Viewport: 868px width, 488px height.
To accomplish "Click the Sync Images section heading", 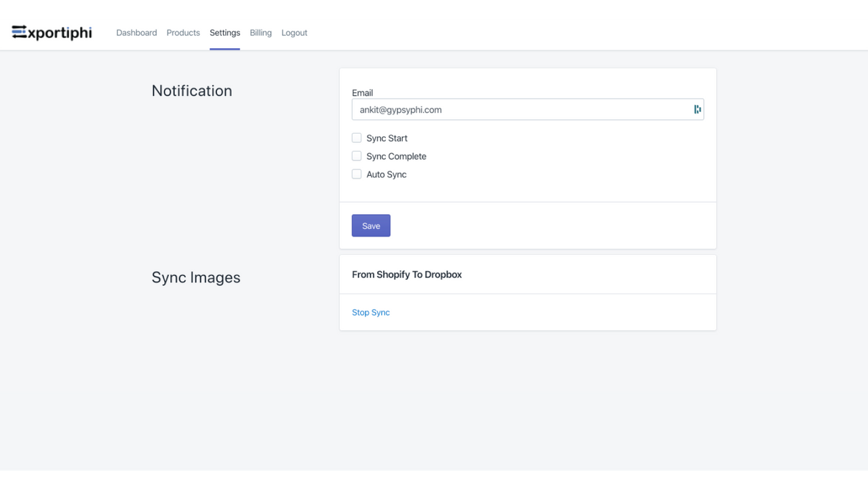I will click(195, 277).
